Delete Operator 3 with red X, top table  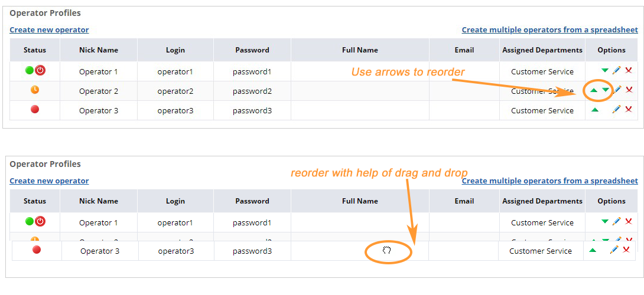(x=629, y=109)
